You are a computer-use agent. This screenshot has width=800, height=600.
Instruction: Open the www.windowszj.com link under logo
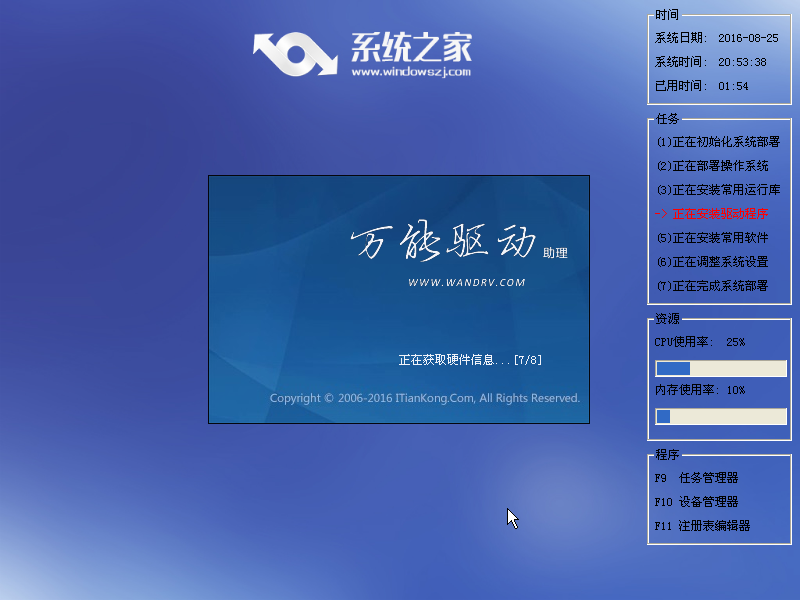(411, 72)
